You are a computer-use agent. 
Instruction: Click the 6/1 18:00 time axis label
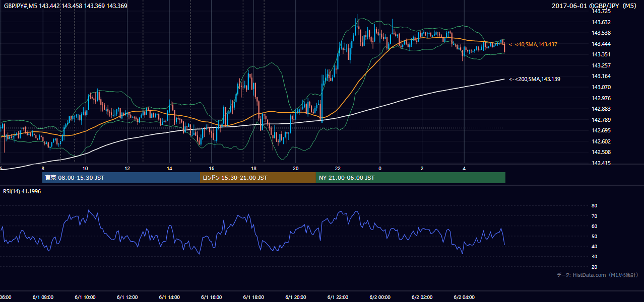point(253,297)
